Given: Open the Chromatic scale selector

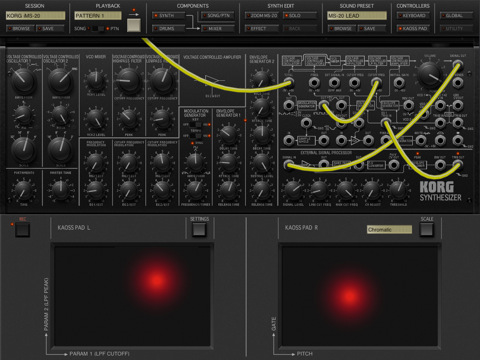Looking at the screenshot, I should [x=389, y=230].
